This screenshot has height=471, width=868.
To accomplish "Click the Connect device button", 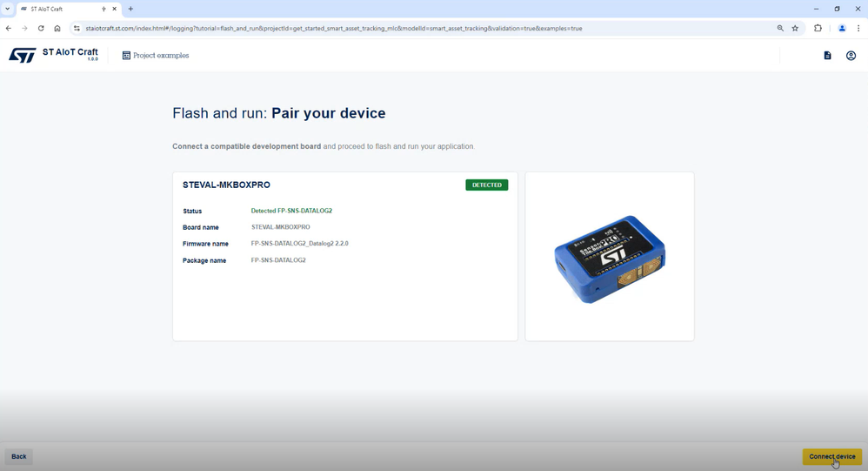I will point(832,456).
